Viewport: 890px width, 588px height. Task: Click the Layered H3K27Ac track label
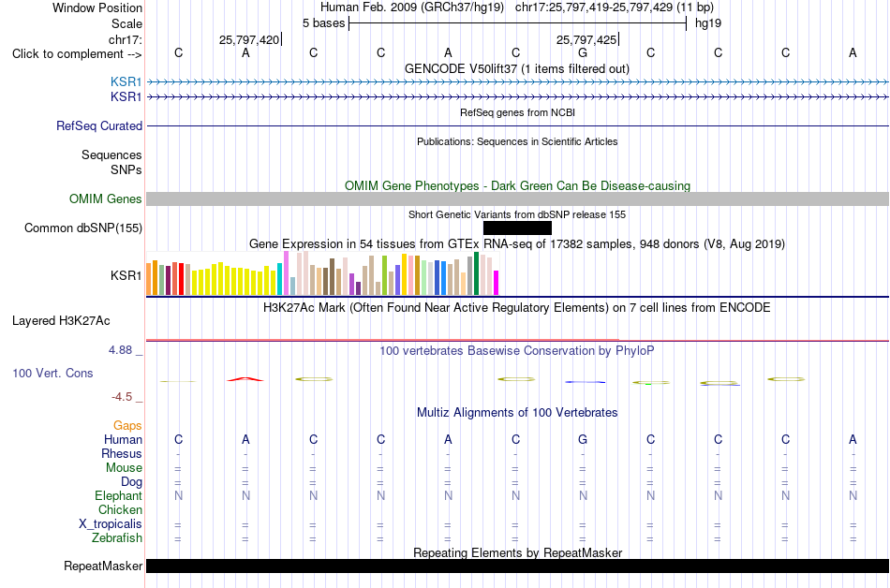point(61,321)
